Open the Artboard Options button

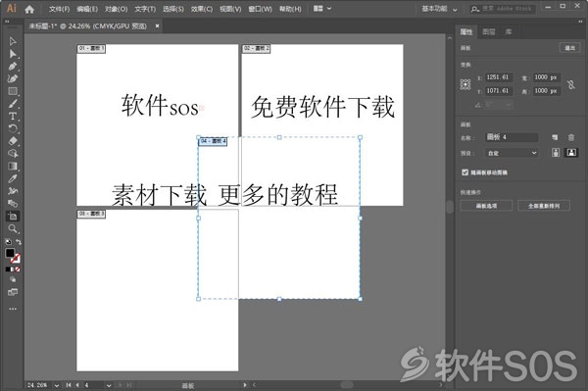click(486, 206)
